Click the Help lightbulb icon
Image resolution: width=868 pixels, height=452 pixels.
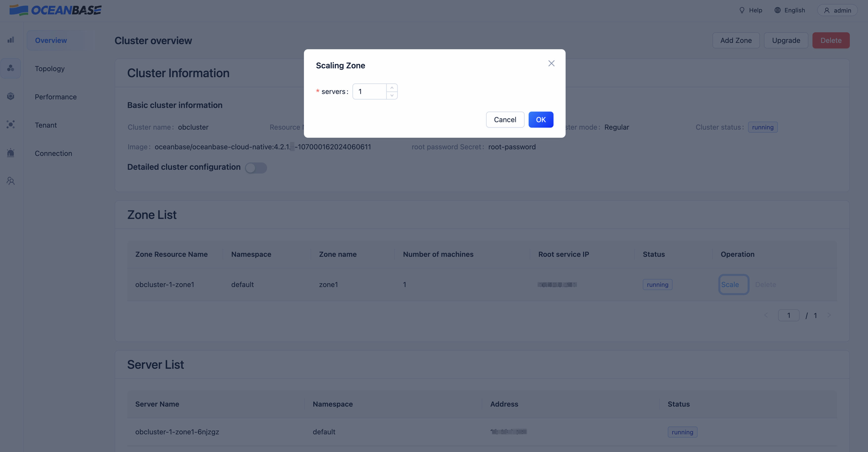point(742,10)
